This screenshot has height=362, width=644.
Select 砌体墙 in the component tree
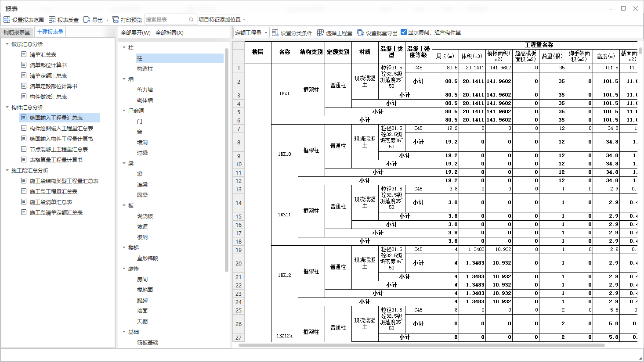145,100
